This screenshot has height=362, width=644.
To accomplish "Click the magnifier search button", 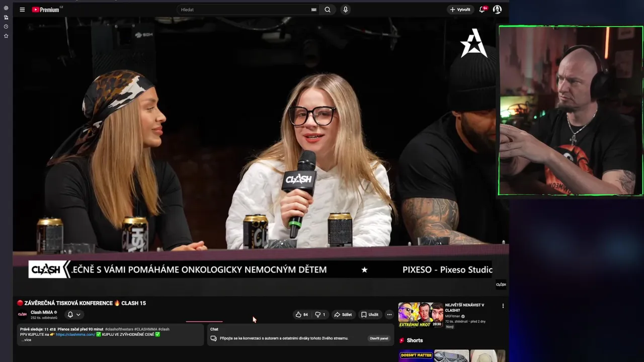I will pyautogui.click(x=328, y=10).
